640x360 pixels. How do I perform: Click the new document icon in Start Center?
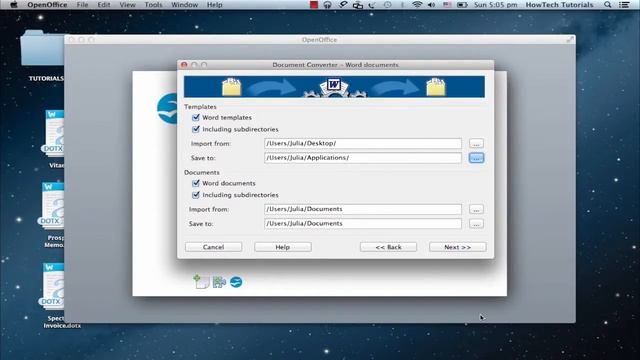[201, 282]
